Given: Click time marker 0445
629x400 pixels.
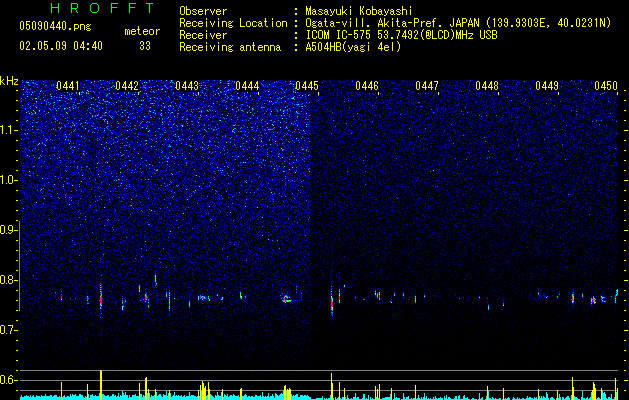Looking at the screenshot, I should pyautogui.click(x=307, y=86).
